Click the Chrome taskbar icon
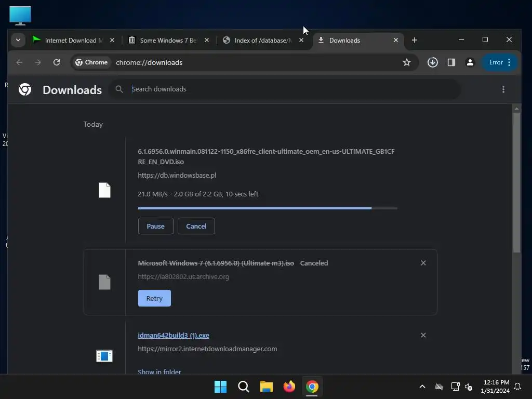The image size is (532, 399). 312,387
